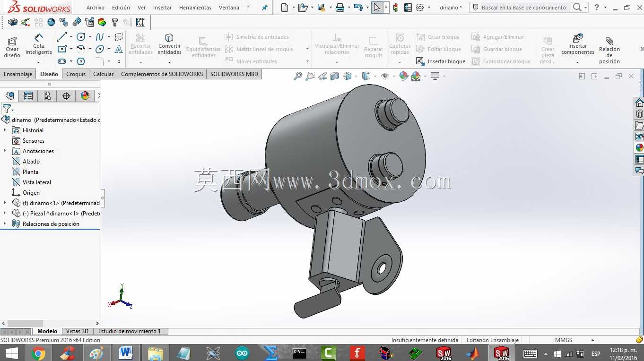The width and height of the screenshot is (644, 361).
Task: Open Google Chrome from the taskbar
Action: (38, 353)
